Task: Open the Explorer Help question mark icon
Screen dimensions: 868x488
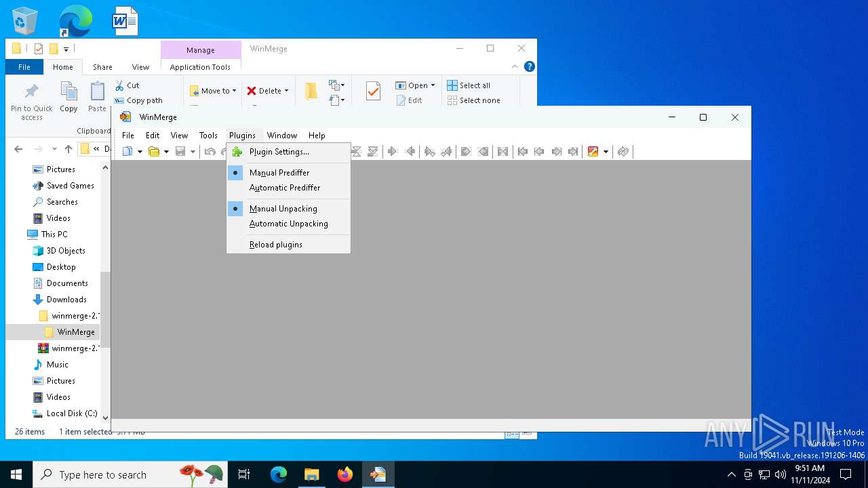Action: 530,66
